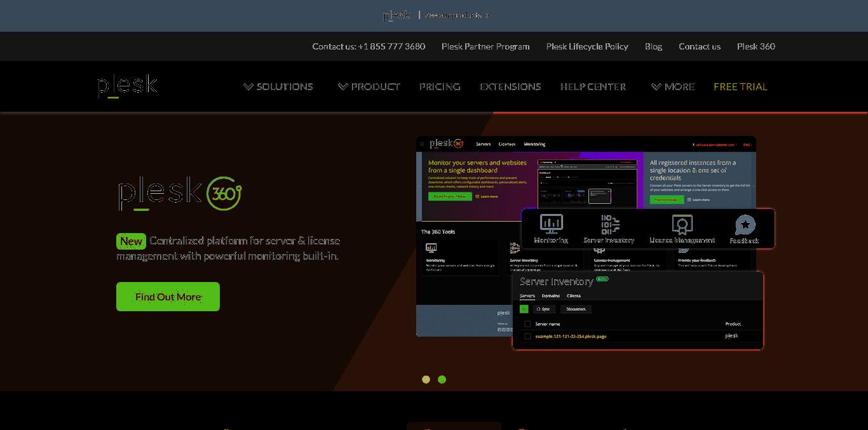868x430 pixels.
Task: Start the Free Trial
Action: click(x=740, y=86)
